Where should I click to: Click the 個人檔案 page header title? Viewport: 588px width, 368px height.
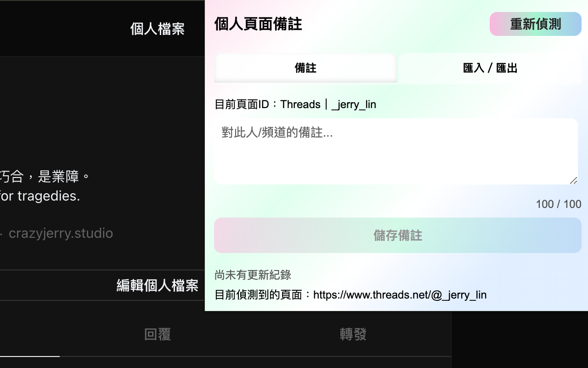point(157,29)
